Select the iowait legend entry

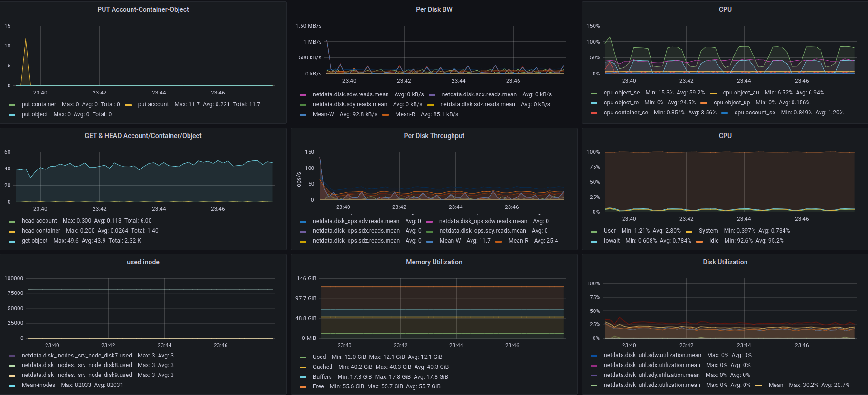612,241
